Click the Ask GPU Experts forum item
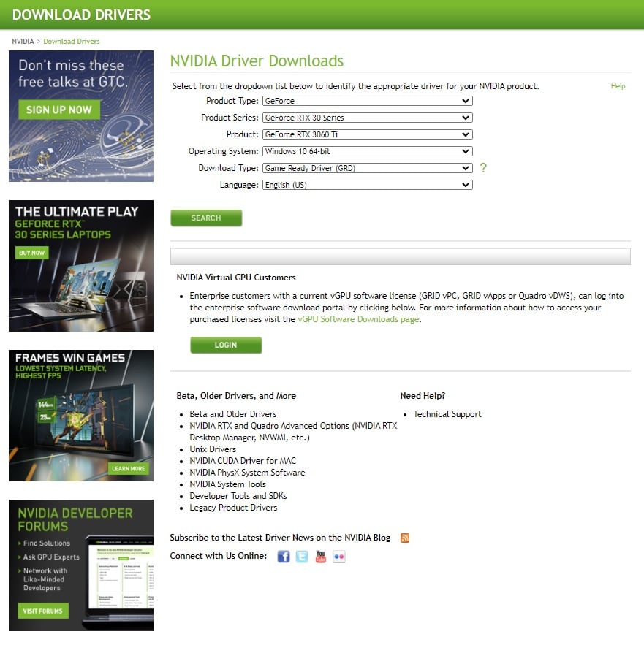 pos(51,557)
